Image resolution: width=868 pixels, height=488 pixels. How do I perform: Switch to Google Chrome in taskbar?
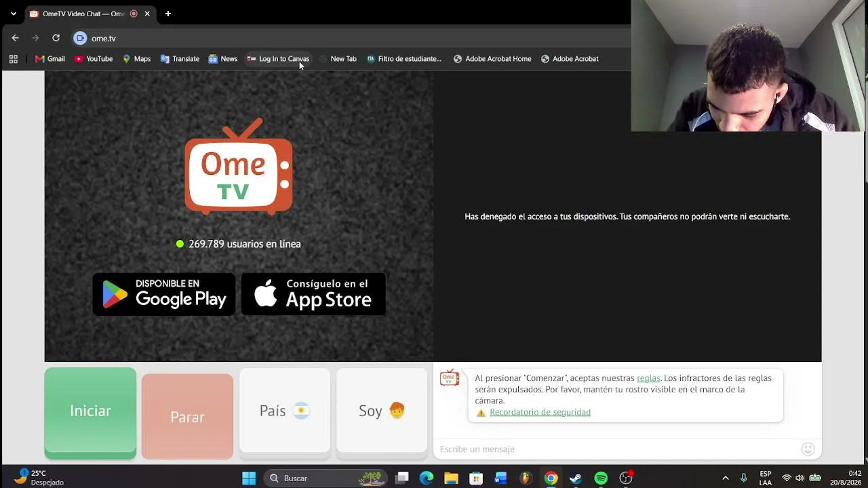coord(551,479)
